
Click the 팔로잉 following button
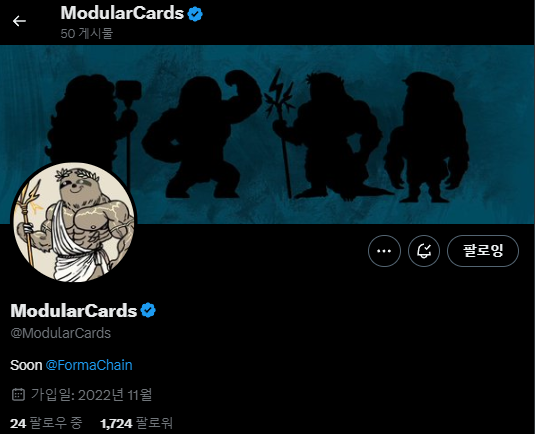483,251
